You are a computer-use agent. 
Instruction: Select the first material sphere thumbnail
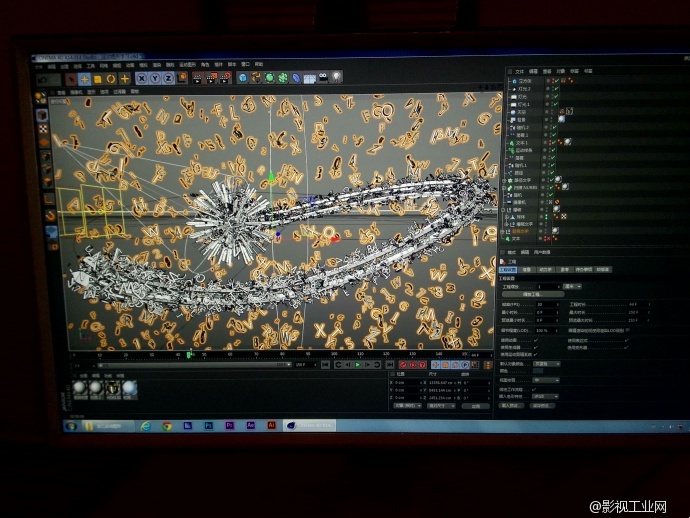pyautogui.click(x=80, y=387)
